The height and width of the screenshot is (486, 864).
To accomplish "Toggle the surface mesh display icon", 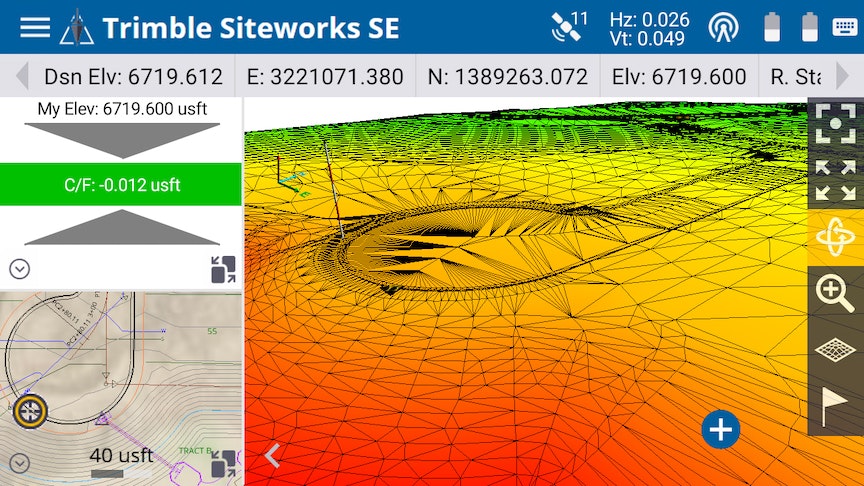I will [x=835, y=350].
